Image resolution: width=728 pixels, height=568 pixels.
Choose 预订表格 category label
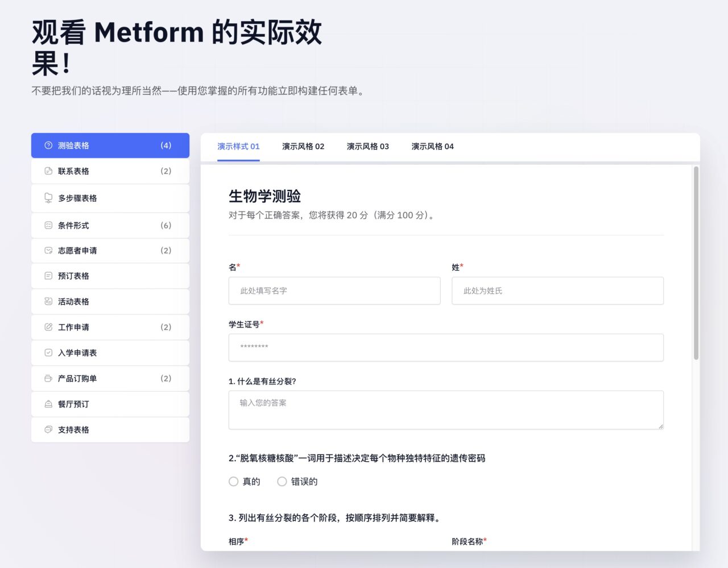(73, 276)
